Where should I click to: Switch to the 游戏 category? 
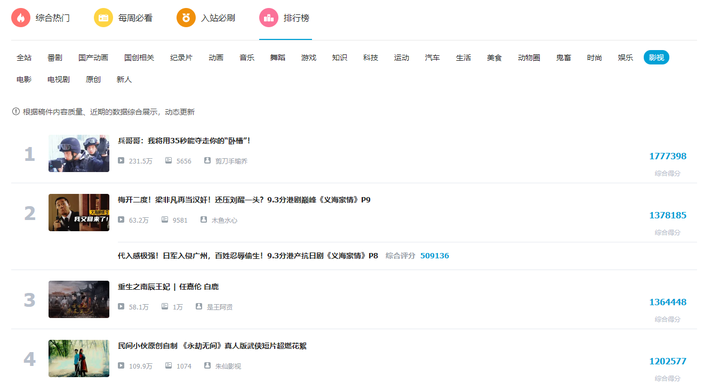(x=309, y=57)
